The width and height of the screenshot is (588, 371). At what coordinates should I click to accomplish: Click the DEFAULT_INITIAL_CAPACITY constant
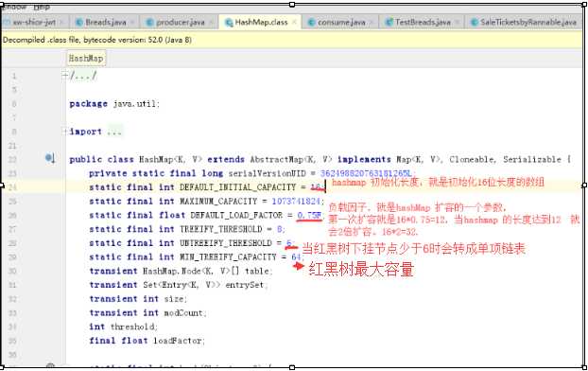(237, 187)
